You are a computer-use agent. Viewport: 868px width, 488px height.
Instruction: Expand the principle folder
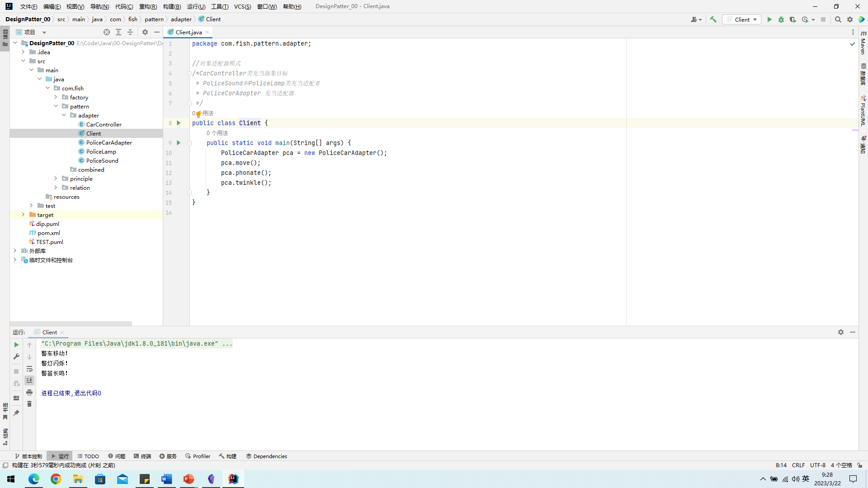pyautogui.click(x=56, y=178)
